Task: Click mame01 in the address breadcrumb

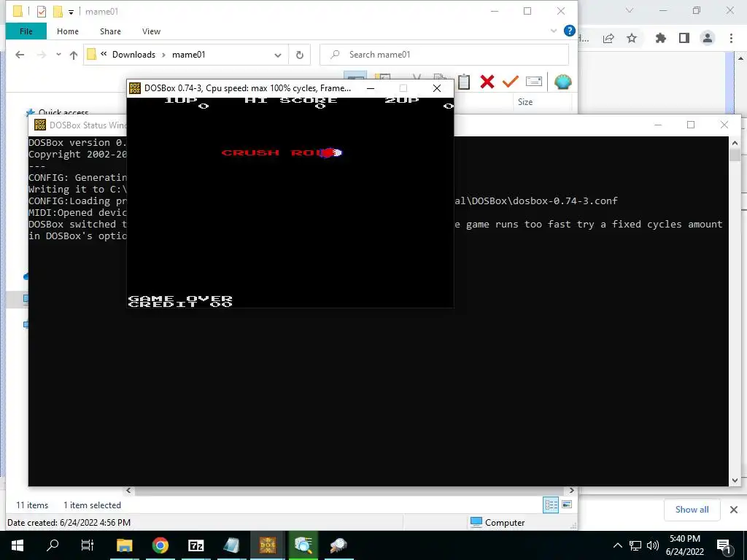Action: pos(189,55)
